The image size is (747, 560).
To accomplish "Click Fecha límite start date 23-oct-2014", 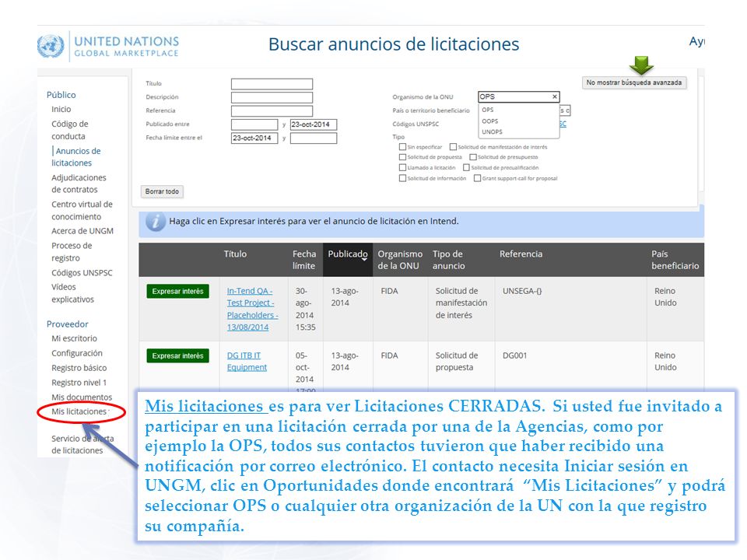I will tap(254, 138).
